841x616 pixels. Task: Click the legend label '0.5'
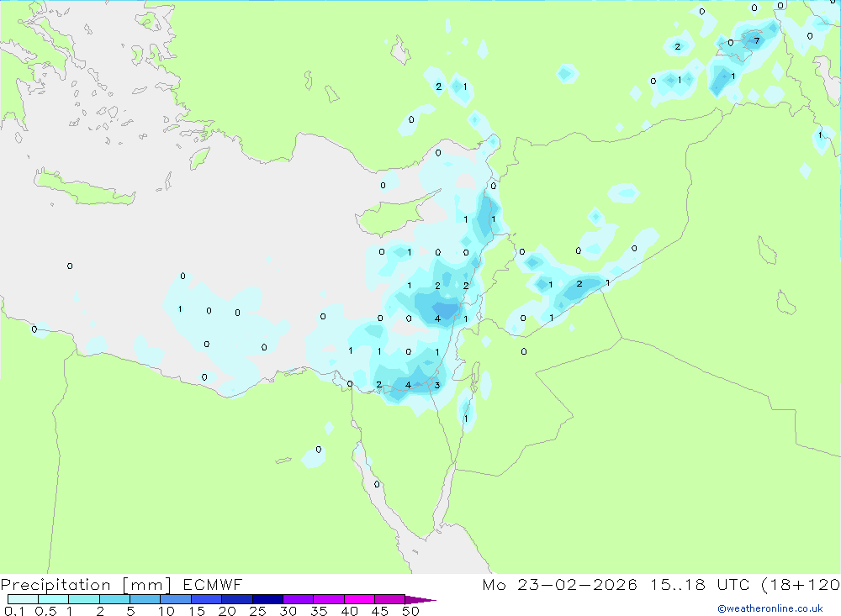(45, 611)
